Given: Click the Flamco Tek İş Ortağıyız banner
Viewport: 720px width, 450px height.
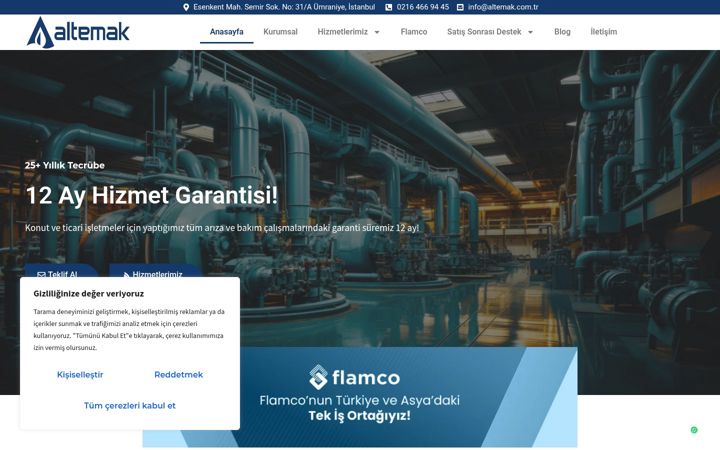Looking at the screenshot, I should 360,397.
